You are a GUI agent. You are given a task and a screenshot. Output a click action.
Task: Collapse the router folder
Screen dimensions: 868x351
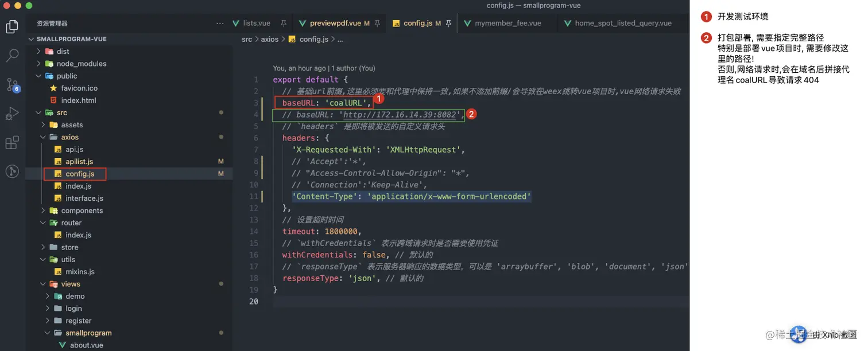pyautogui.click(x=44, y=223)
